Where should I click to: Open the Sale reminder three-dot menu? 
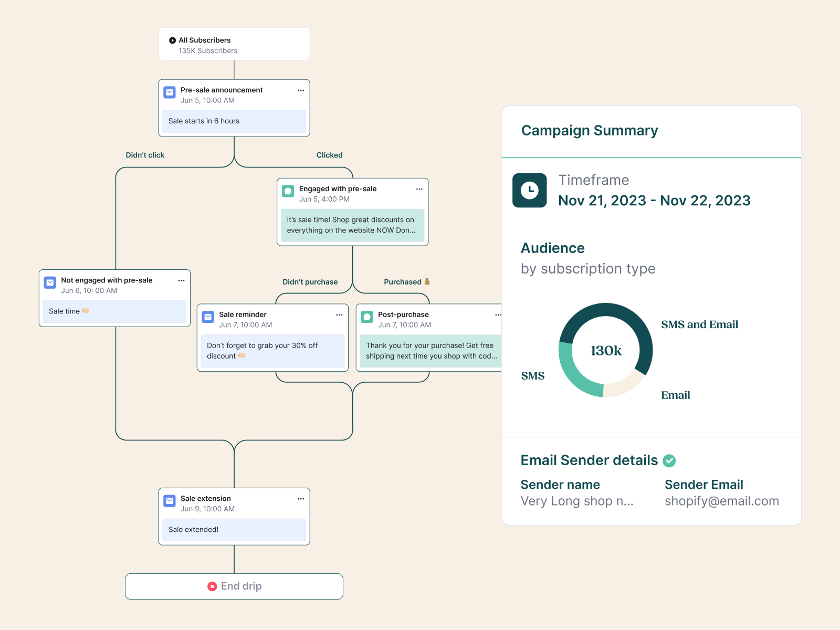tap(339, 315)
